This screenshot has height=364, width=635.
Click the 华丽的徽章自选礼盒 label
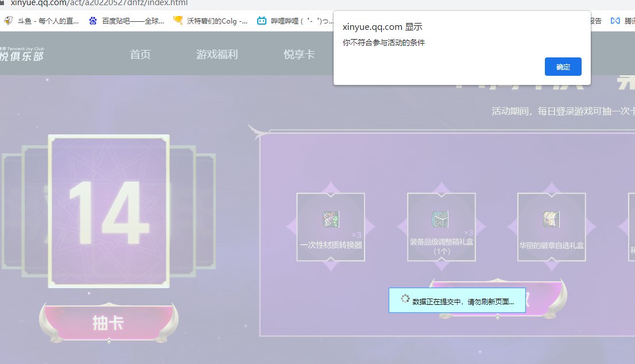coord(552,245)
